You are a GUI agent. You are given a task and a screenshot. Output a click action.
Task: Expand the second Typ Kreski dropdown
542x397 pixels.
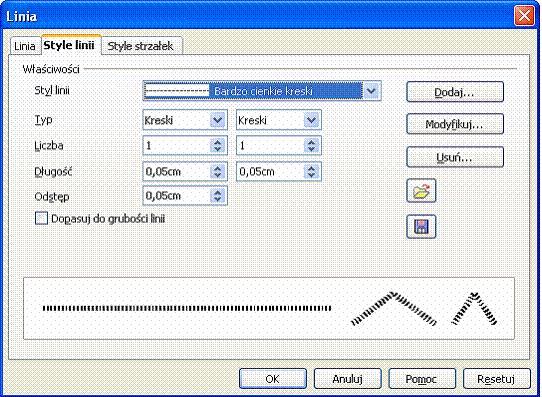[x=311, y=120]
